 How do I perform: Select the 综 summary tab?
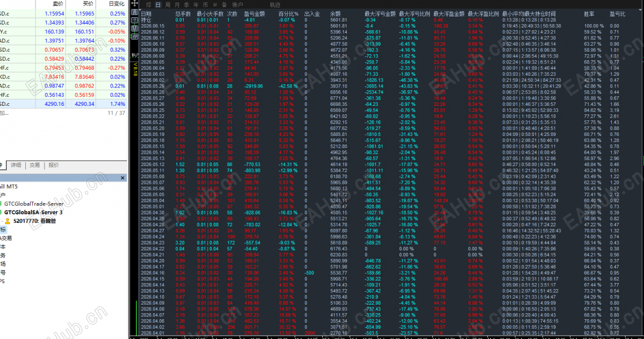click(x=149, y=5)
